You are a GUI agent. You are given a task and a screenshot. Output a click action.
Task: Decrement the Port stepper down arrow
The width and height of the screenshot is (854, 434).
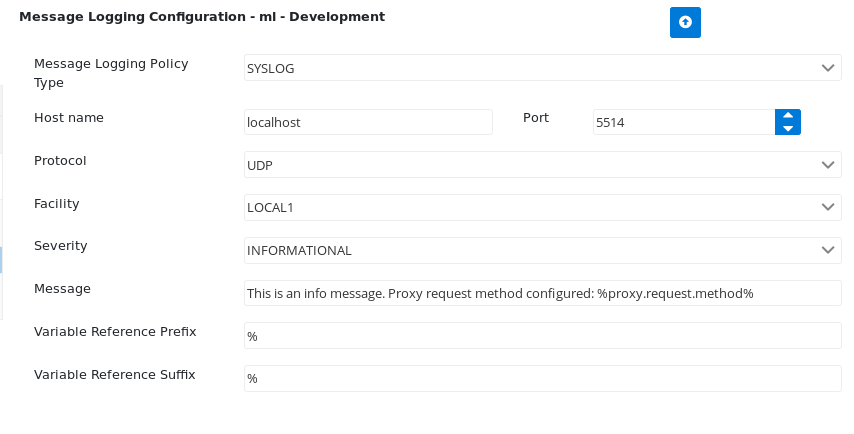788,129
